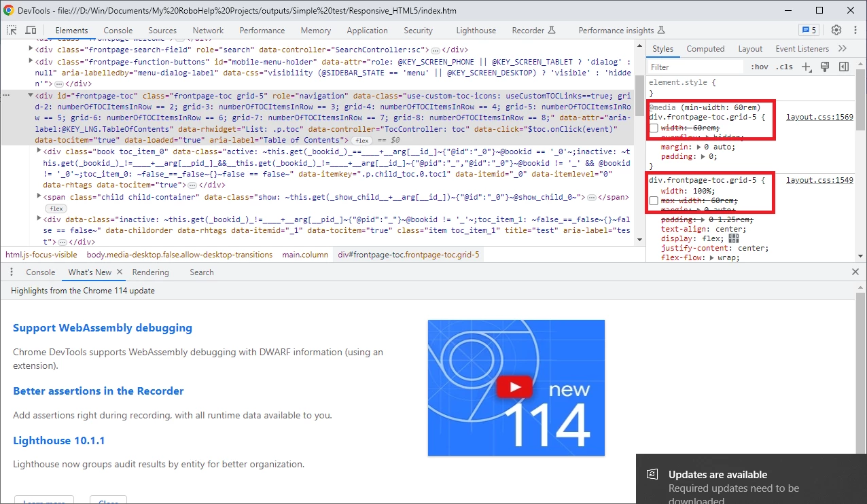The width and height of the screenshot is (867, 504).
Task: Open Support WebAssembly debugging link
Action: (103, 327)
